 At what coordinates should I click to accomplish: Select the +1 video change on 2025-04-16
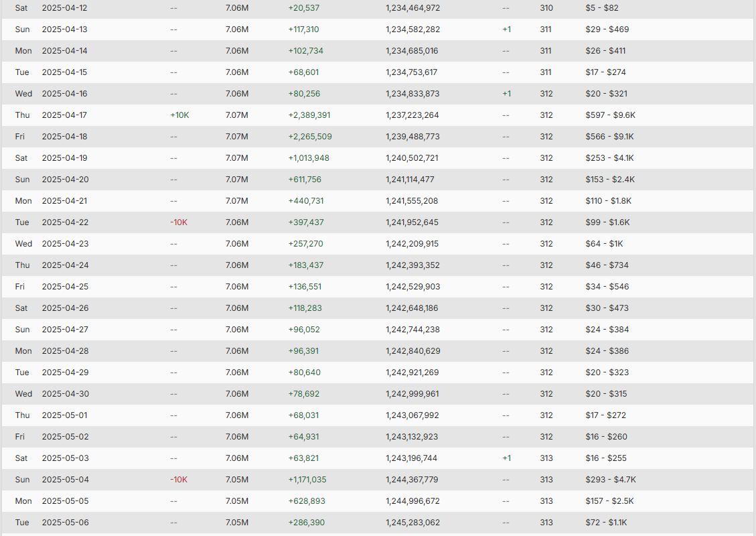coord(507,94)
